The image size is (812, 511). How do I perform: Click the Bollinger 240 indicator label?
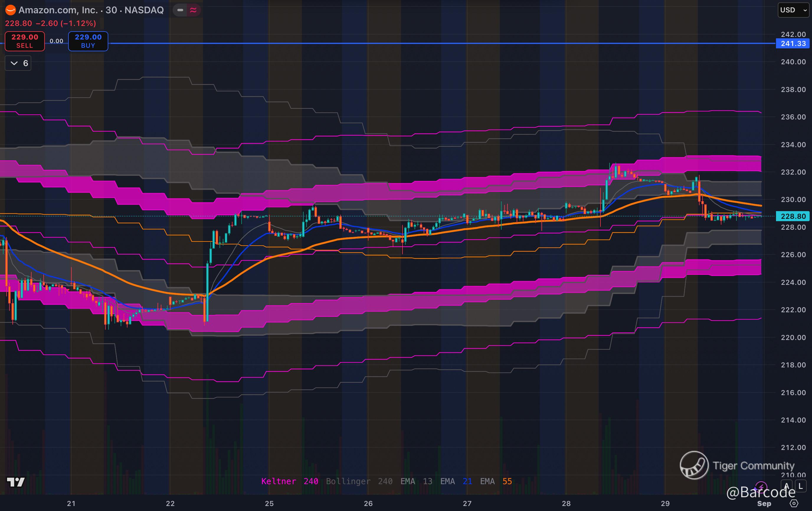pos(359,481)
